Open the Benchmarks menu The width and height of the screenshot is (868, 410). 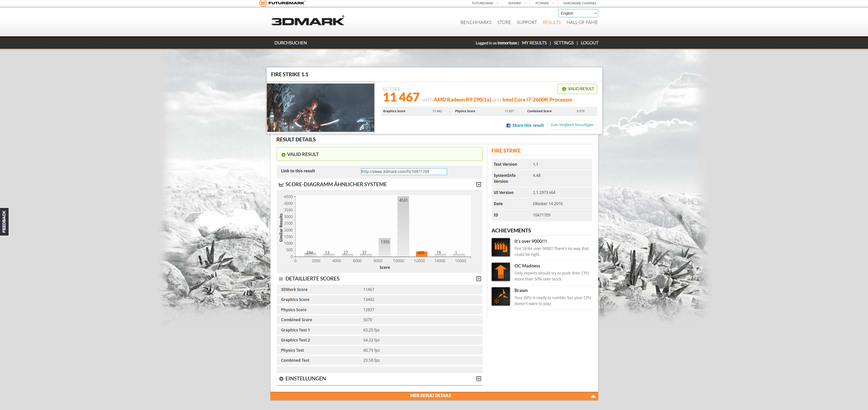pos(476,23)
